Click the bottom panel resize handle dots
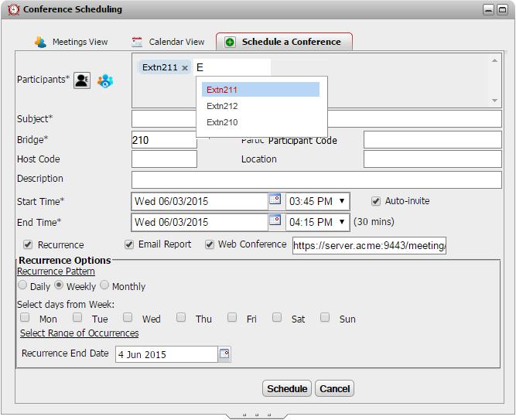This screenshot has width=516, height=420. (257, 415)
